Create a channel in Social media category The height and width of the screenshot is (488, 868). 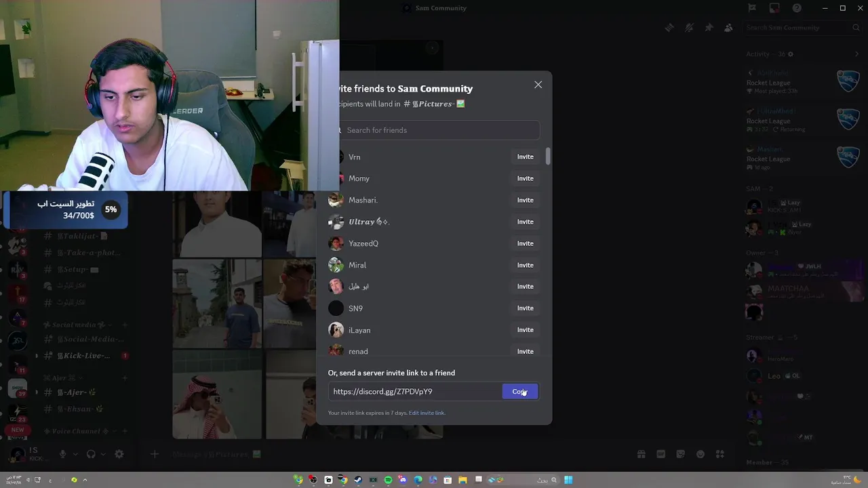(x=125, y=325)
